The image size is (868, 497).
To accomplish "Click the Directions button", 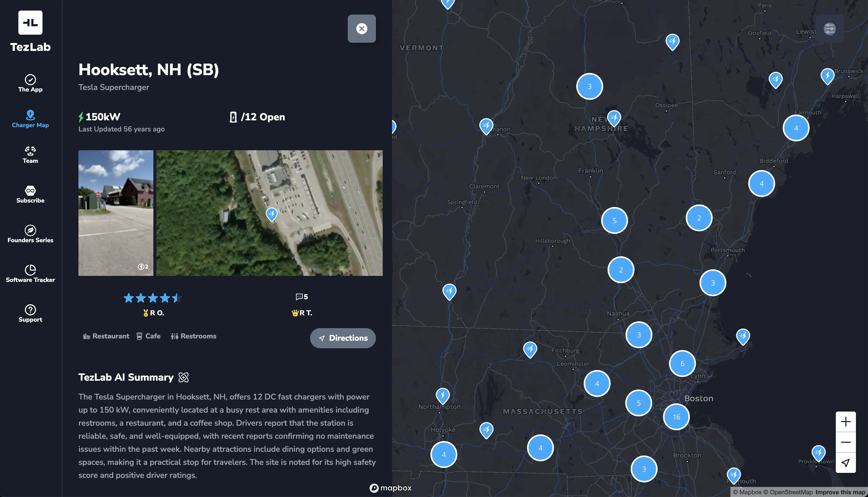I will pyautogui.click(x=343, y=338).
